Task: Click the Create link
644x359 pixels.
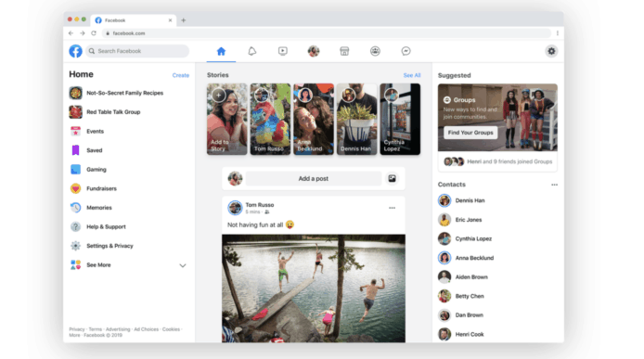Action: click(x=181, y=75)
